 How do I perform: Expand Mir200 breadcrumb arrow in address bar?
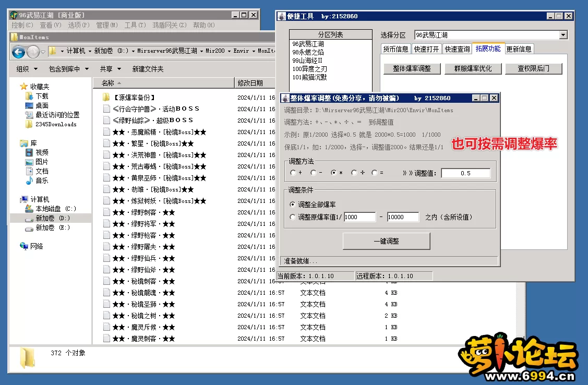click(x=229, y=51)
